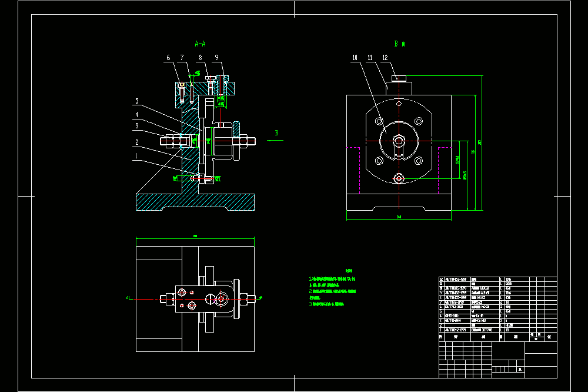Viewport: 588px width, 392px height.
Task: Click part callout number 7
Action: point(182,58)
